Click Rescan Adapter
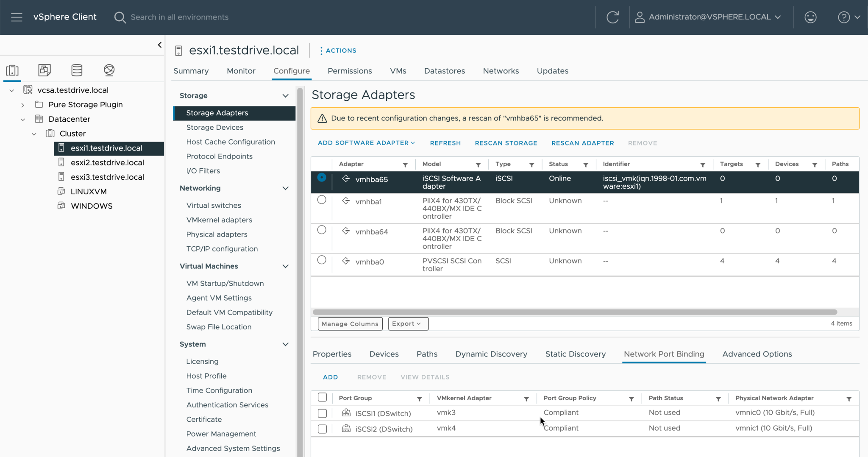Image resolution: width=868 pixels, height=457 pixels. click(x=582, y=143)
